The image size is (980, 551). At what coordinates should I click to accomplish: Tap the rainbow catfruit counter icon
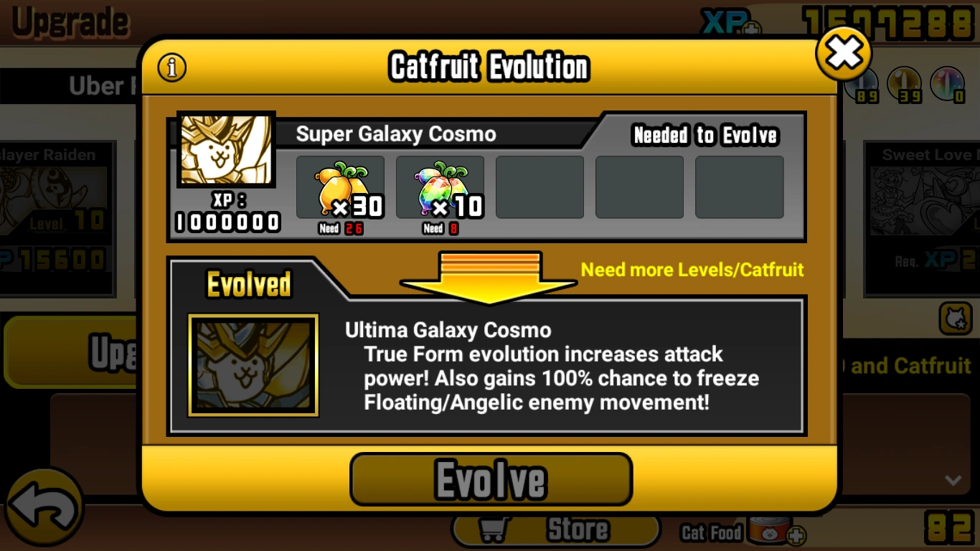coord(947,85)
